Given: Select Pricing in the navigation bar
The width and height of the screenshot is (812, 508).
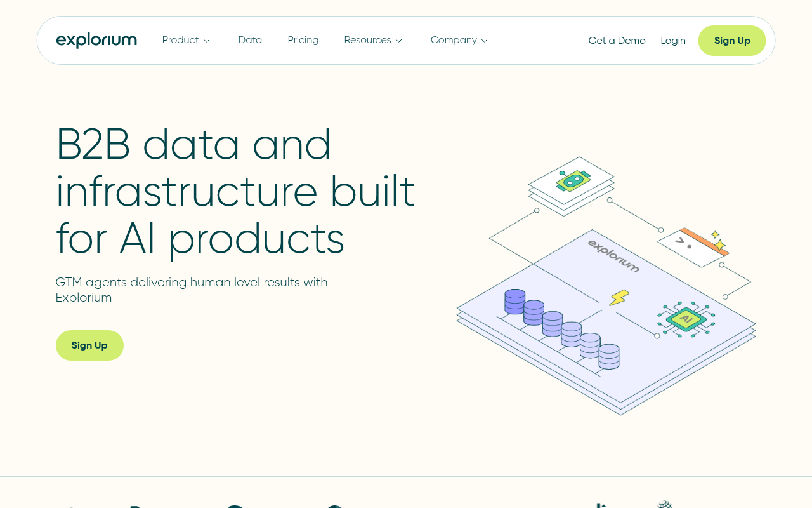Looking at the screenshot, I should (303, 40).
